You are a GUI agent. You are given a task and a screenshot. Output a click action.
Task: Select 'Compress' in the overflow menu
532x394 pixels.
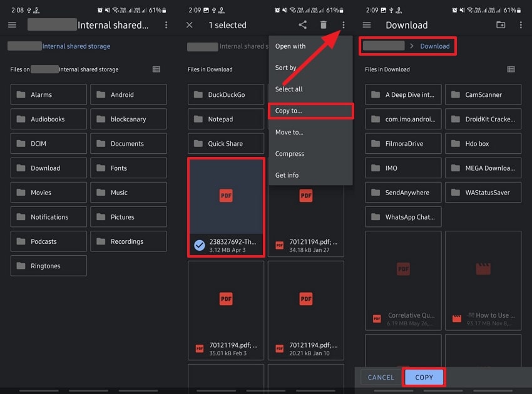(x=290, y=154)
